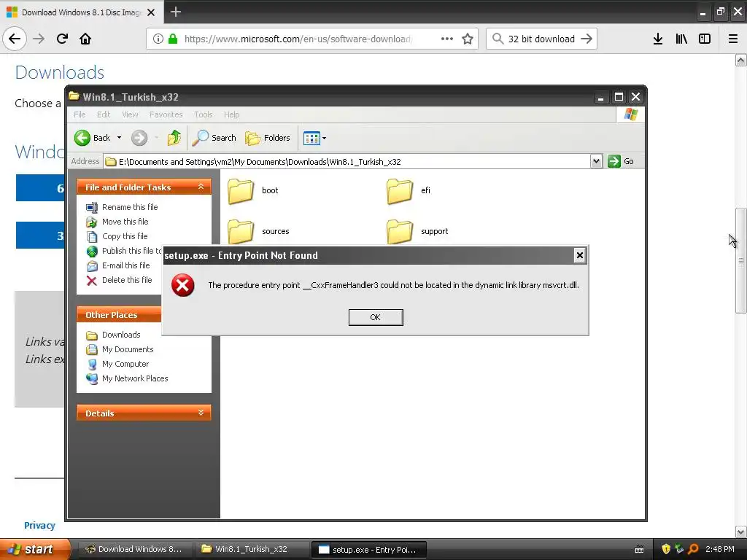Screen dimensions: 747x560
Task: Open the browser hamburger menu
Action: [732, 39]
